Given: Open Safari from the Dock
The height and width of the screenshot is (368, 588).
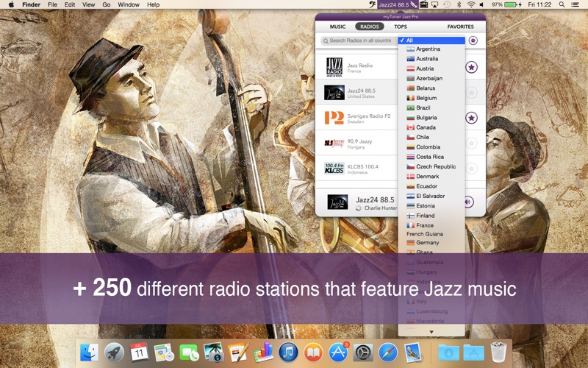Looking at the screenshot, I should point(388,353).
